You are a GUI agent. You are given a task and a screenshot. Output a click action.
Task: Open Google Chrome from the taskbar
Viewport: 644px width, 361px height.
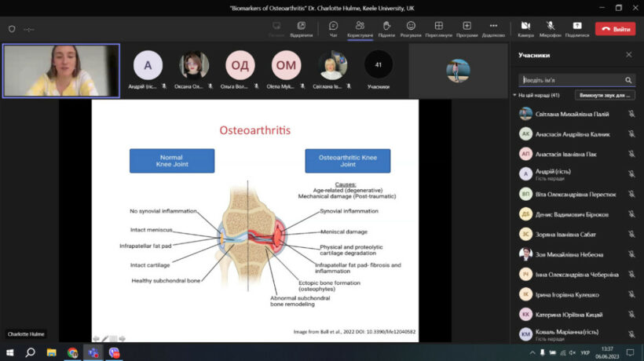coord(72,352)
